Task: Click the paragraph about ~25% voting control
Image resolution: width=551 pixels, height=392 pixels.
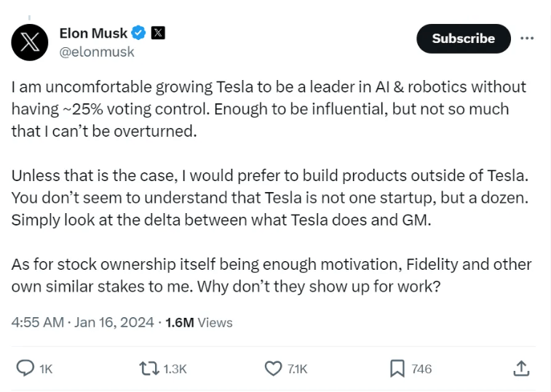Action: click(x=268, y=109)
